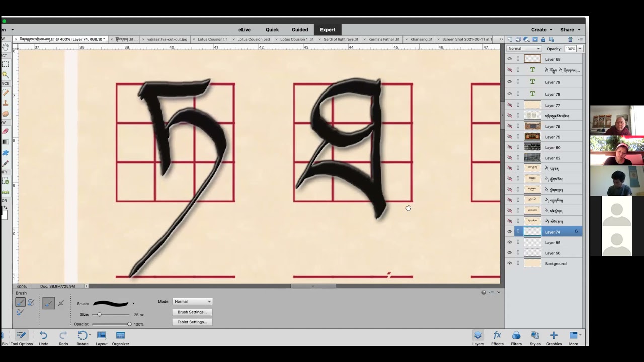644x362 pixels.
Task: Select the Clone Stamp tool
Action: pyautogui.click(x=5, y=103)
